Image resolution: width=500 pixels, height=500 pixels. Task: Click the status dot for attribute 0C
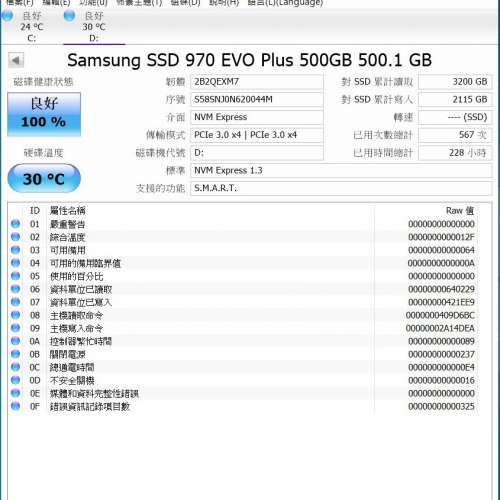coord(15,367)
